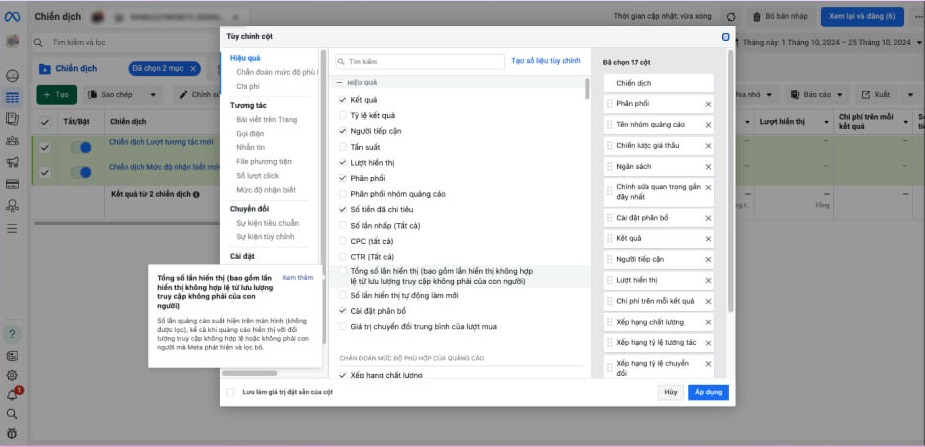Remove Phân phối column with X
The image size is (925, 447).
[708, 104]
